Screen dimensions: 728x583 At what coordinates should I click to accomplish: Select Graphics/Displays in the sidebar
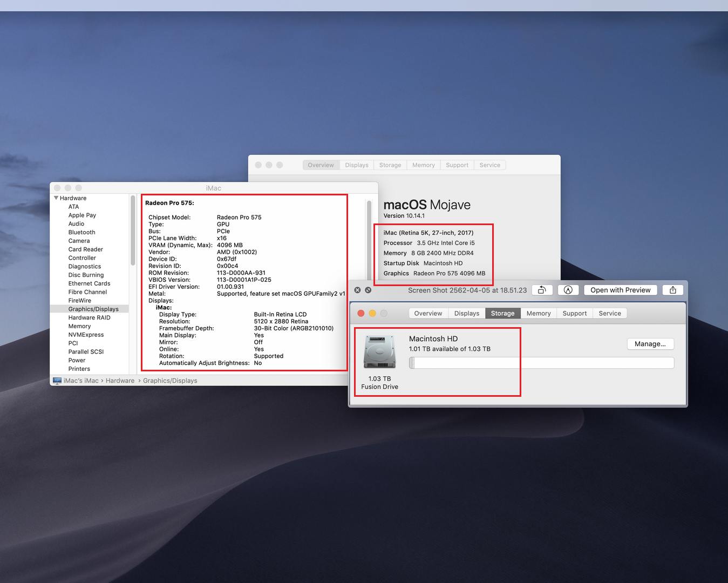click(93, 309)
